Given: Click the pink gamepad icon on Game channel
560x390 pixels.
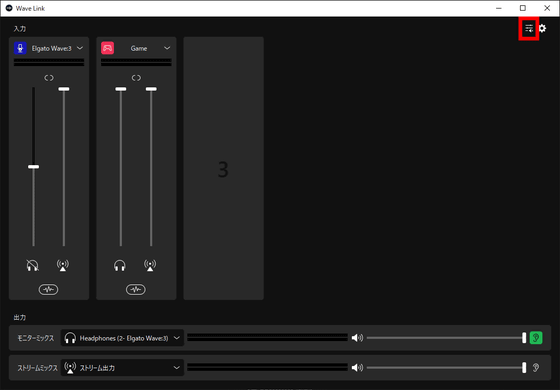Looking at the screenshot, I should (x=108, y=48).
